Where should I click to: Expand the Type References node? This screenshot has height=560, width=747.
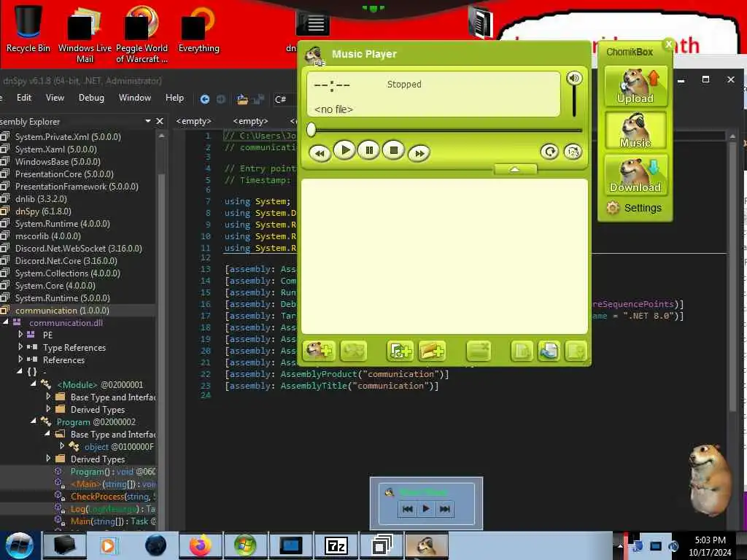tap(20, 347)
